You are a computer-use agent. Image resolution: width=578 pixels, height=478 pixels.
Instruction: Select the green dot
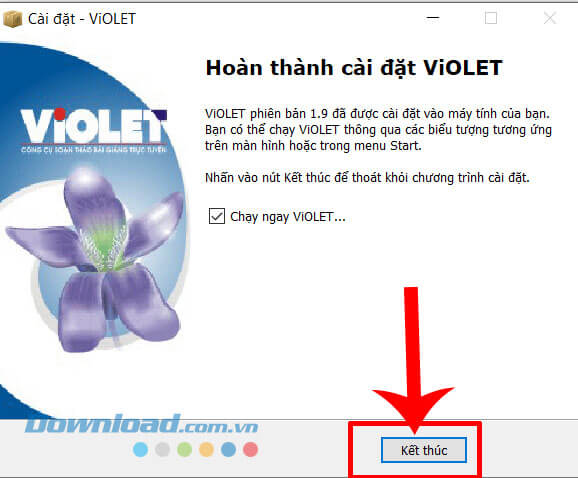[x=184, y=450]
